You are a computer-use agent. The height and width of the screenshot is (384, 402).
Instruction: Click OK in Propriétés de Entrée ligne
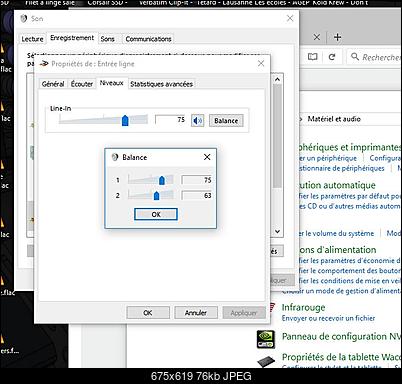148,313
